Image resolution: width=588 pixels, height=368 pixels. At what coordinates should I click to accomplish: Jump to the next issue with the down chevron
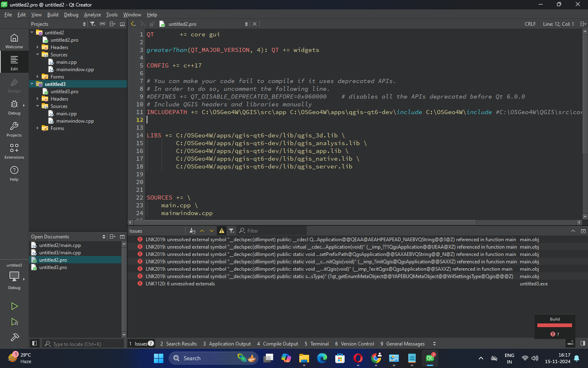coord(212,231)
